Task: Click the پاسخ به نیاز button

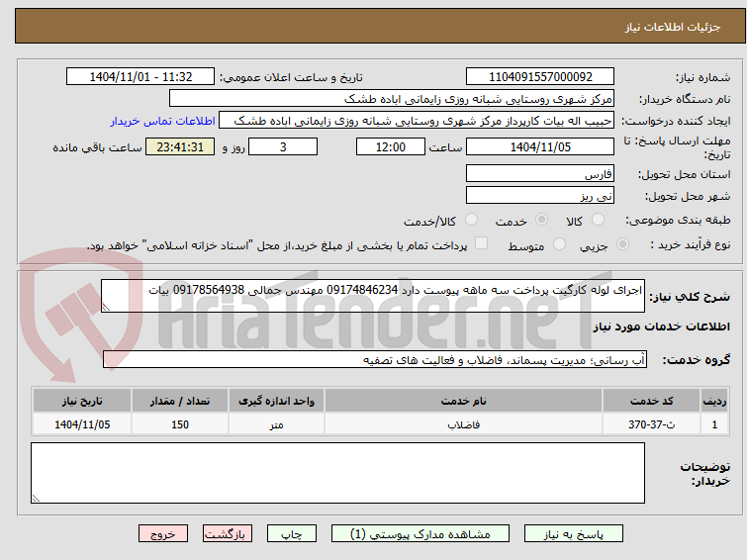Action: click(574, 534)
